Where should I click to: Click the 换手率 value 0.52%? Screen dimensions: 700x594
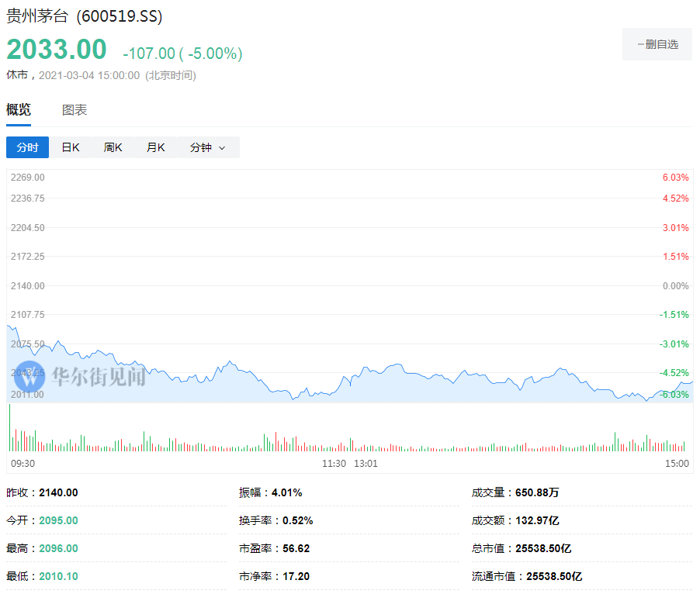[x=298, y=520]
